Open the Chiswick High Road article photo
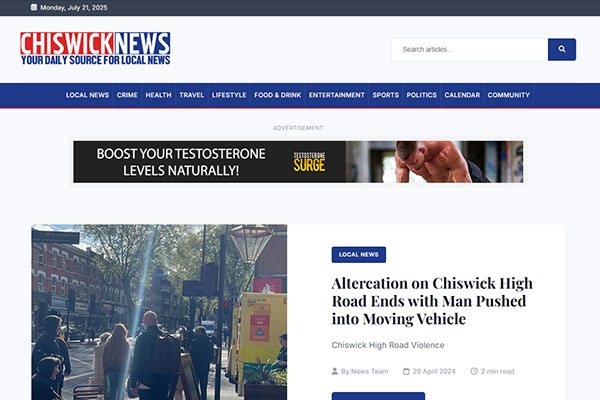600x400 pixels. pos(159,312)
